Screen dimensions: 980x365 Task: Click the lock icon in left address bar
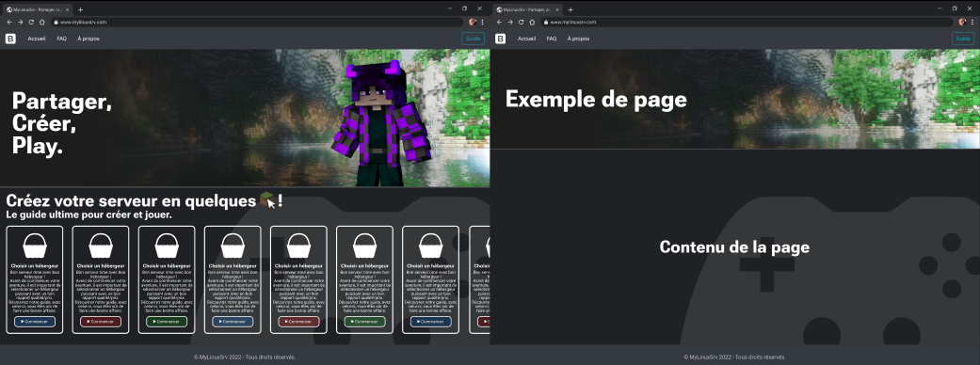click(56, 22)
